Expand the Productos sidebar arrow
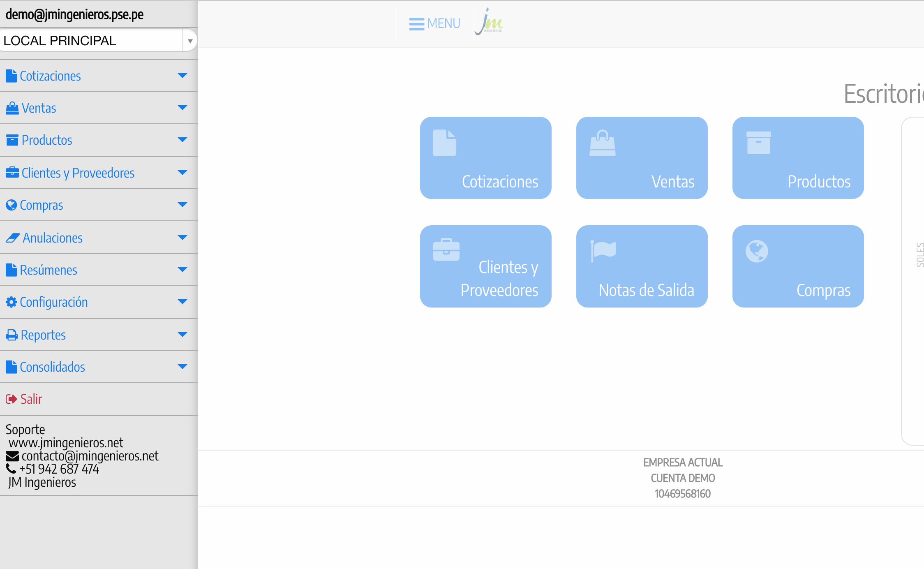This screenshot has height=569, width=924. click(182, 140)
